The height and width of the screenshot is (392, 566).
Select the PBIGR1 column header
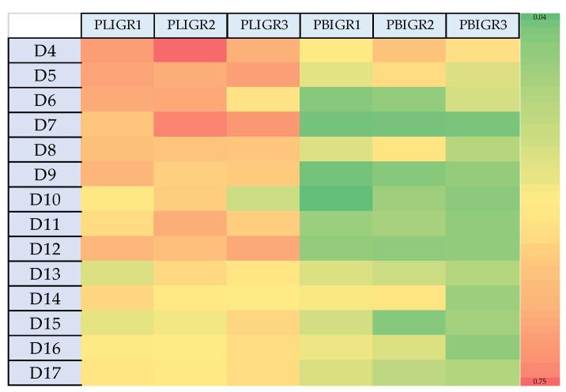336,25
